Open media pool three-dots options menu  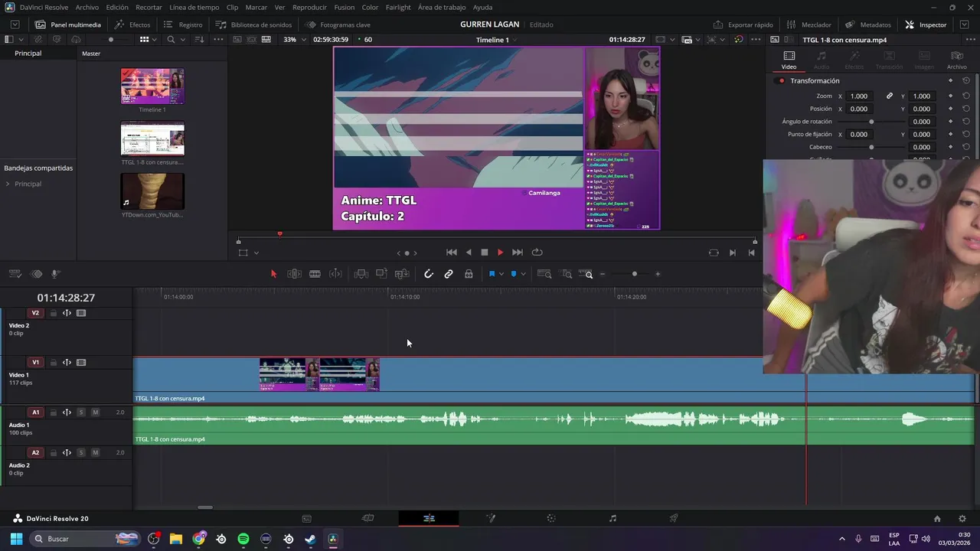click(x=218, y=39)
